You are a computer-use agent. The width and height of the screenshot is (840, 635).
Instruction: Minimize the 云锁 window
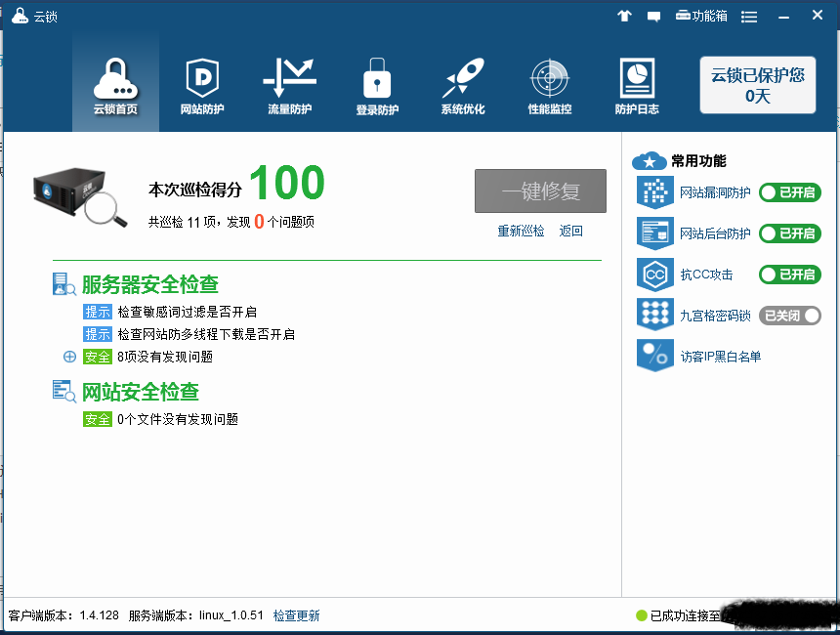pos(783,18)
